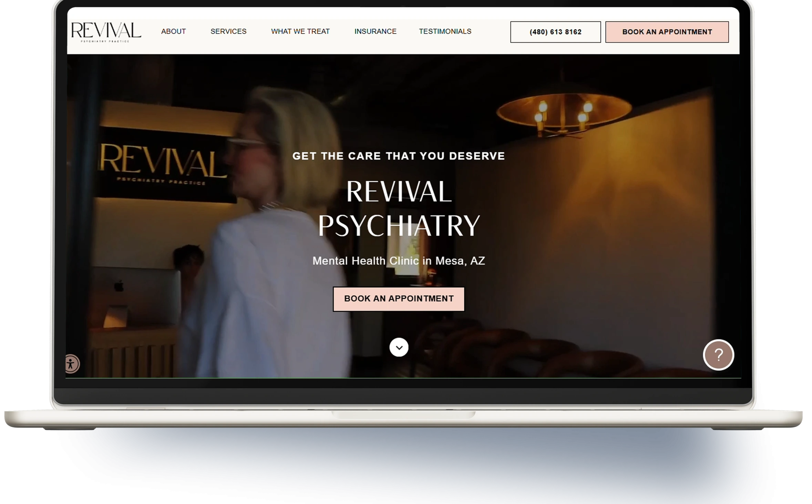
Task: Open the Services menu item
Action: click(x=228, y=32)
